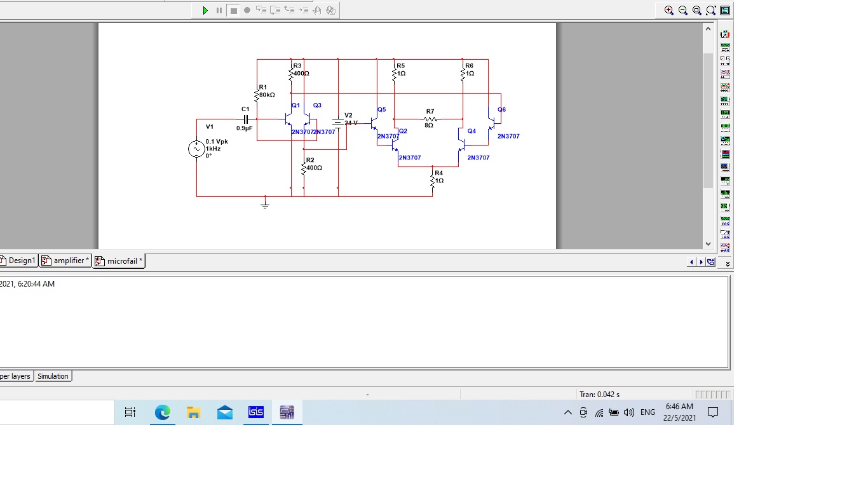Stop the running simulation
The image size is (868, 488).
coord(233,10)
